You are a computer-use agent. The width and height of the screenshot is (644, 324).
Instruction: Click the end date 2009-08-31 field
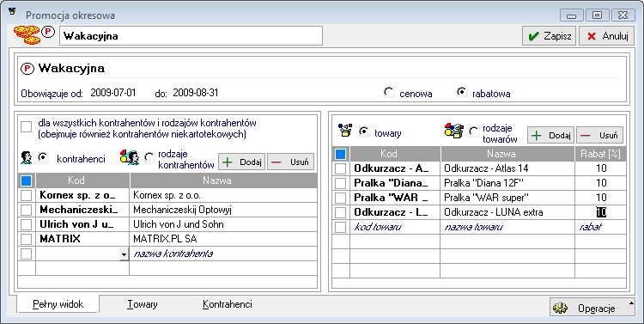coord(197,93)
